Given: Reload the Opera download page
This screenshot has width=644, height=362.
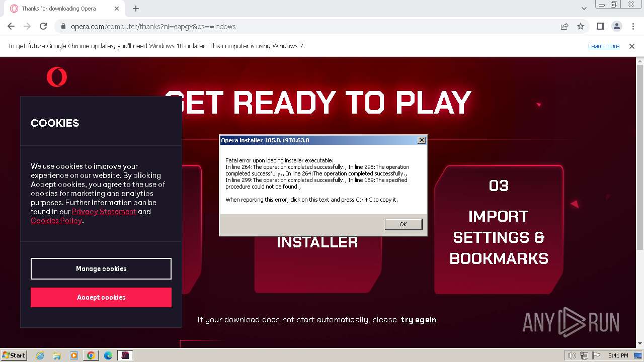Looking at the screenshot, I should click(43, 26).
